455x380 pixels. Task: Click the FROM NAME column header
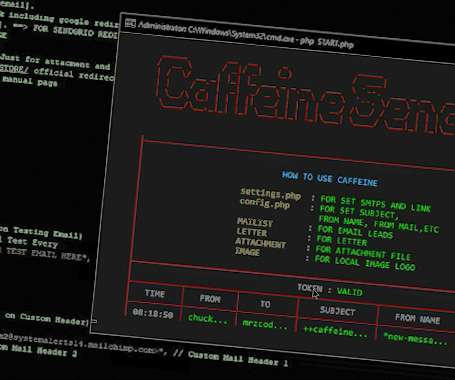[x=417, y=319]
